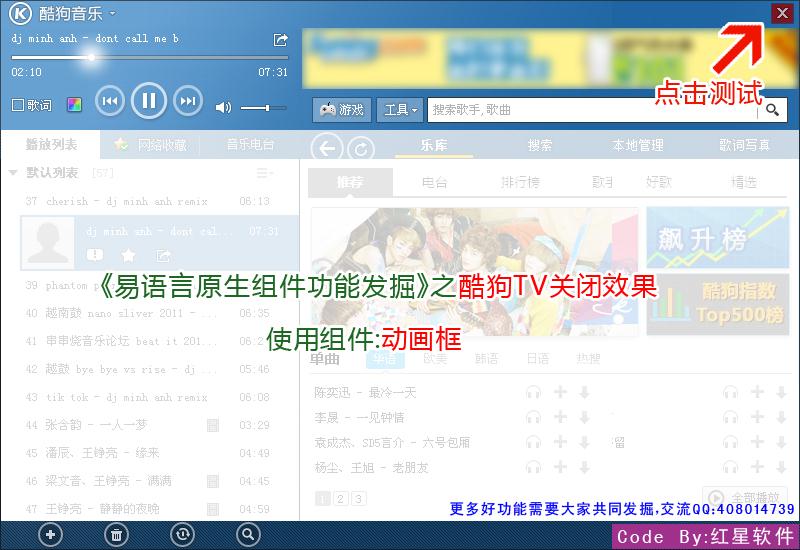Select song 45 潘辰、王铮亮 - 缘来

click(149, 453)
